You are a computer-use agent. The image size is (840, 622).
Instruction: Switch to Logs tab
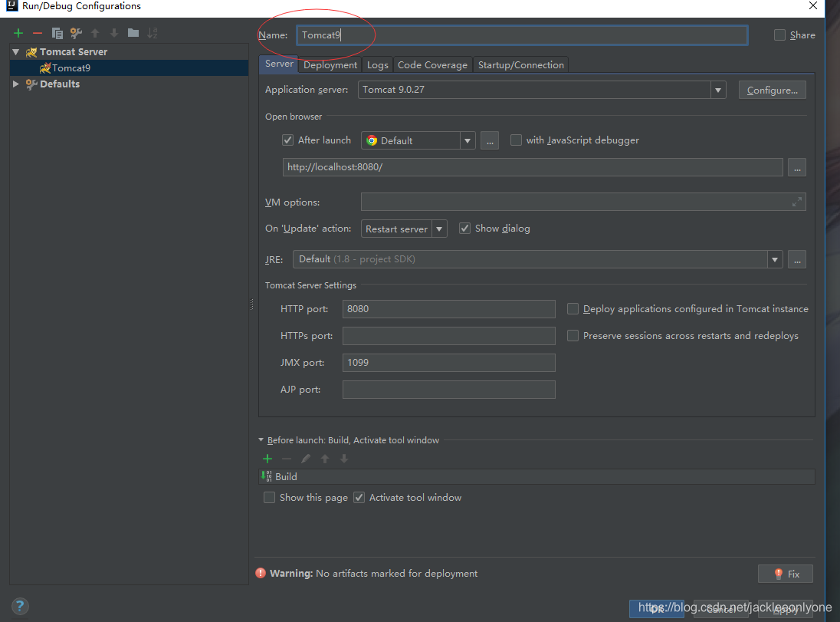(378, 65)
